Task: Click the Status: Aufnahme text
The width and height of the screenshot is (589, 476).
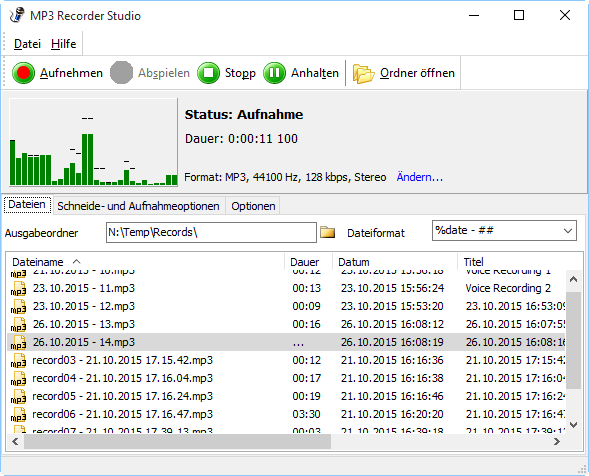Action: (244, 115)
